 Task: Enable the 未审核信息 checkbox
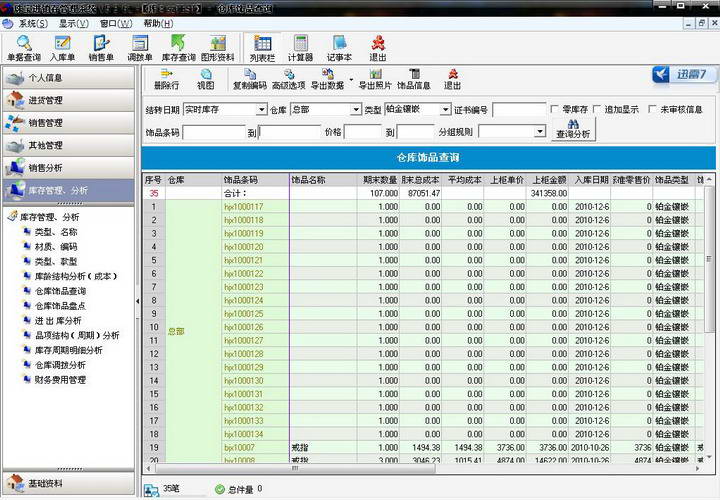pos(652,109)
